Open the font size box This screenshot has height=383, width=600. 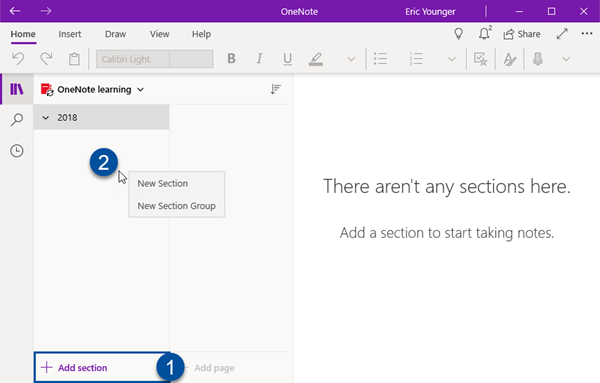pyautogui.click(x=191, y=59)
